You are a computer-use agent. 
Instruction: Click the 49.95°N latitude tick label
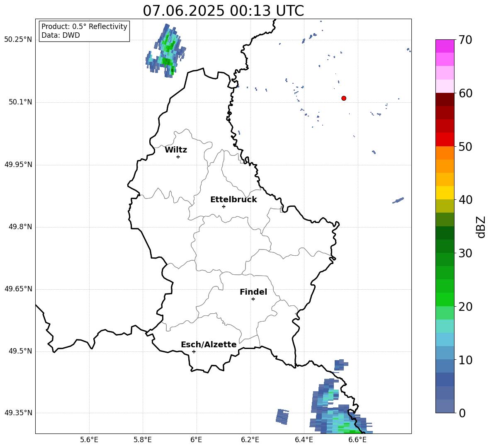coord(18,165)
